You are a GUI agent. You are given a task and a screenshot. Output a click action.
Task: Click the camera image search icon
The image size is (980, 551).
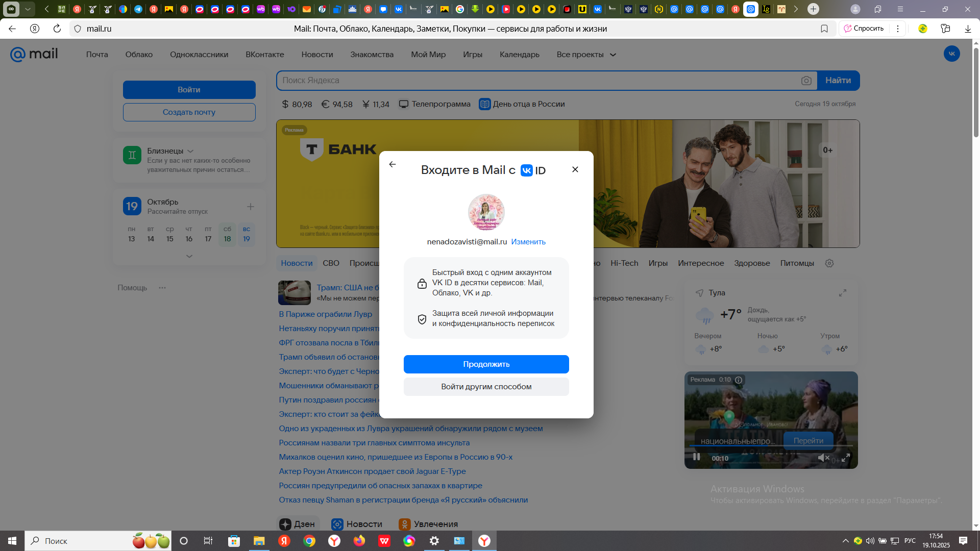(806, 81)
